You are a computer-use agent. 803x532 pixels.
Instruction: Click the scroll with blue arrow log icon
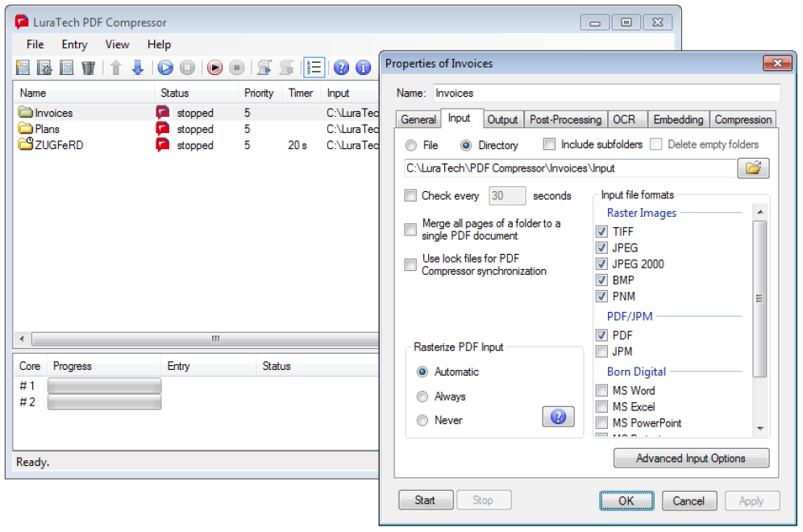pyautogui.click(x=264, y=68)
